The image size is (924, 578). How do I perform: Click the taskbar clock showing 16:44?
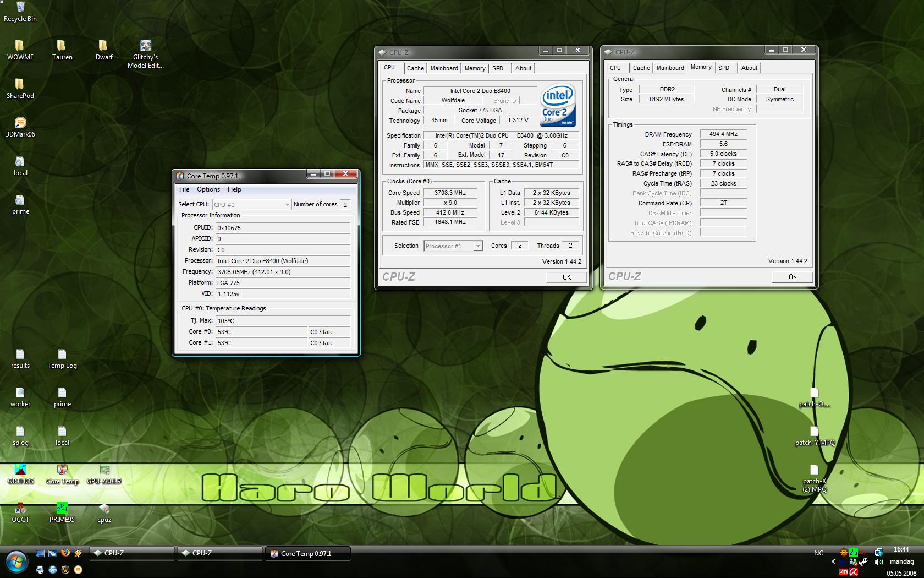coord(901,549)
